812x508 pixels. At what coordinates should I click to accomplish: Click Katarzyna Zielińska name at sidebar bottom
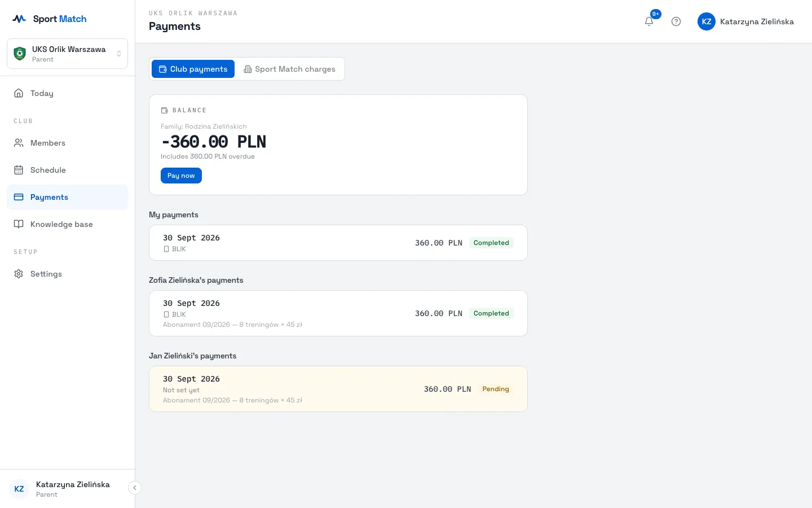73,484
